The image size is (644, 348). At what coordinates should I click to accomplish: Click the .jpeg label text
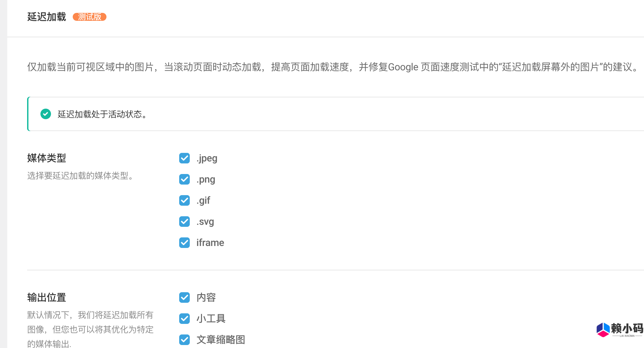click(x=207, y=158)
